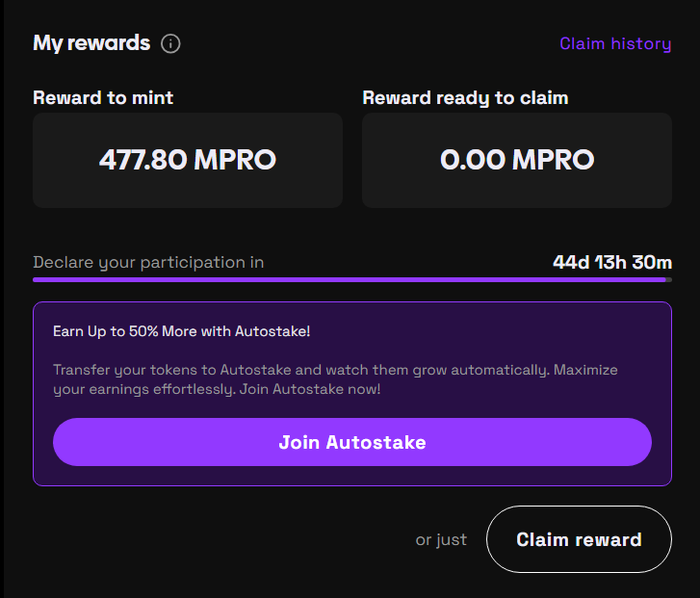Open the Claim history link
The height and width of the screenshot is (598, 700).
click(615, 43)
